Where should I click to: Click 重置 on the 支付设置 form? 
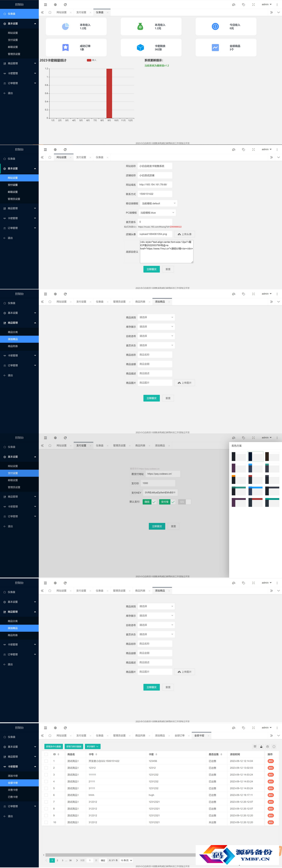point(173,526)
